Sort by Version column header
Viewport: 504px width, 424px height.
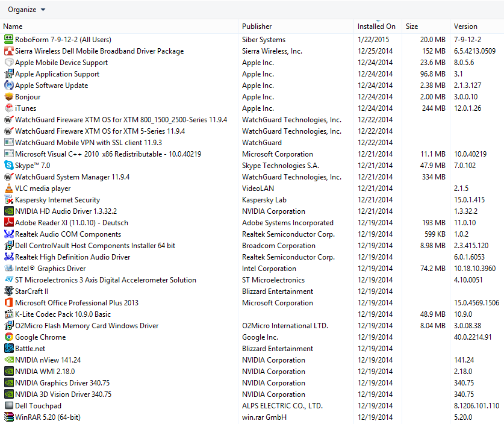pos(465,26)
